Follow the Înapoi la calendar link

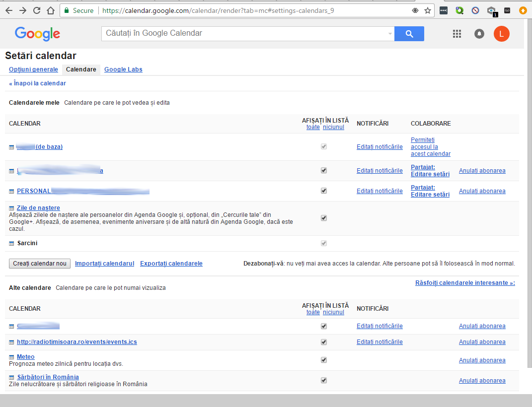(x=37, y=83)
